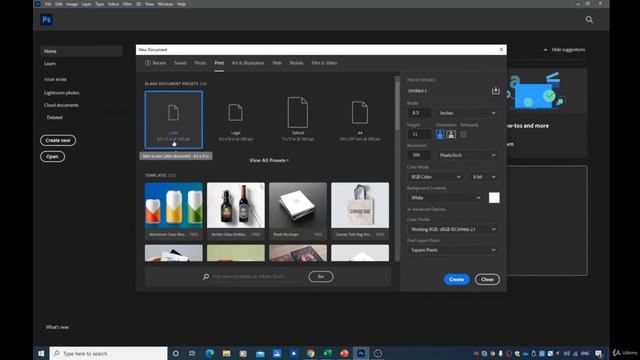Switch to the Photo tab

[200, 63]
